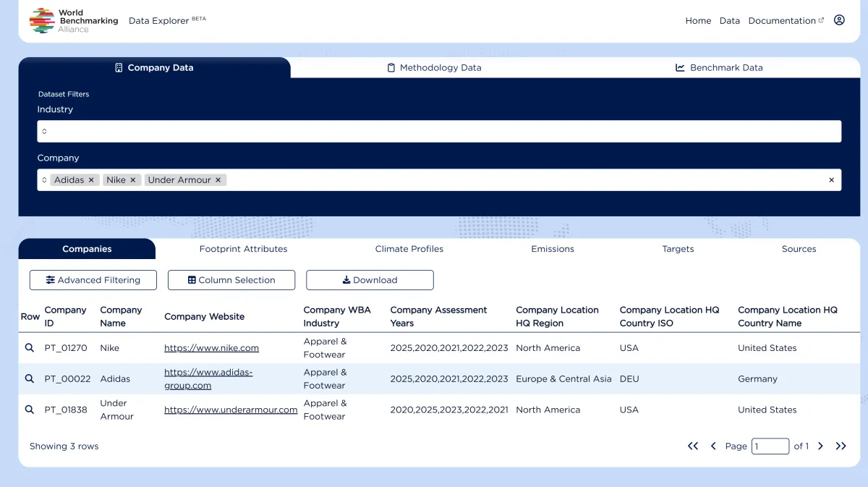Screen dimensions: 868x487
Task: Jump to first page with double-chevron icon
Action: click(x=692, y=446)
